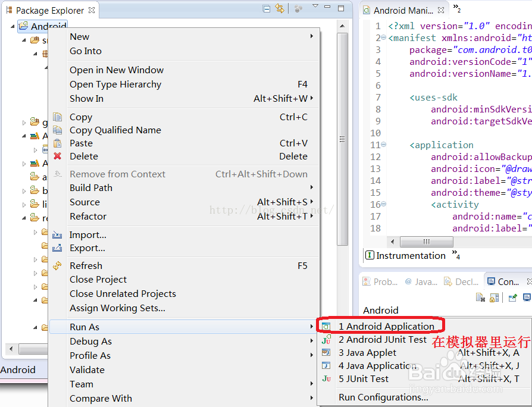The image size is (532, 407).
Task: Switch to the Declaration tab
Action: point(462,281)
